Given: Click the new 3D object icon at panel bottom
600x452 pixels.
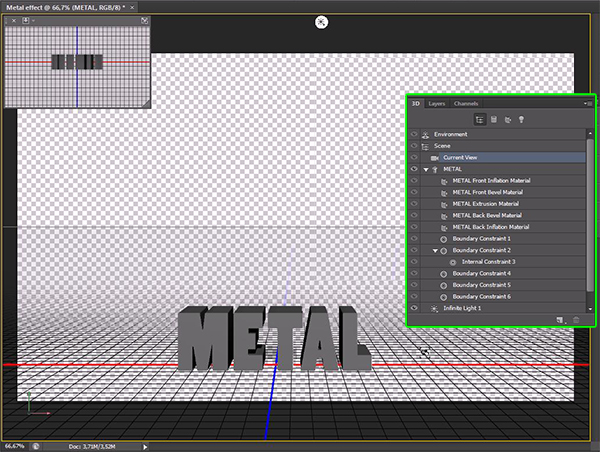Looking at the screenshot, I should (x=561, y=319).
